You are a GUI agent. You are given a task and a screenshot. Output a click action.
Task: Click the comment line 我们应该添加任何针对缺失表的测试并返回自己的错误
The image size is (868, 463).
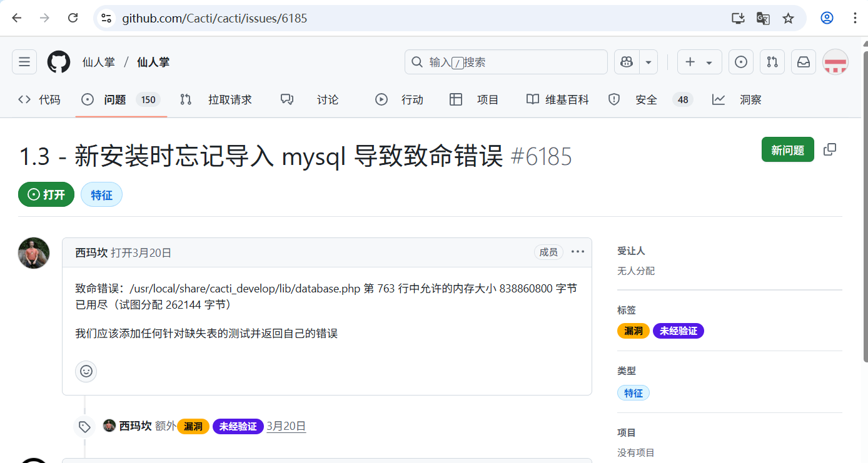click(207, 333)
